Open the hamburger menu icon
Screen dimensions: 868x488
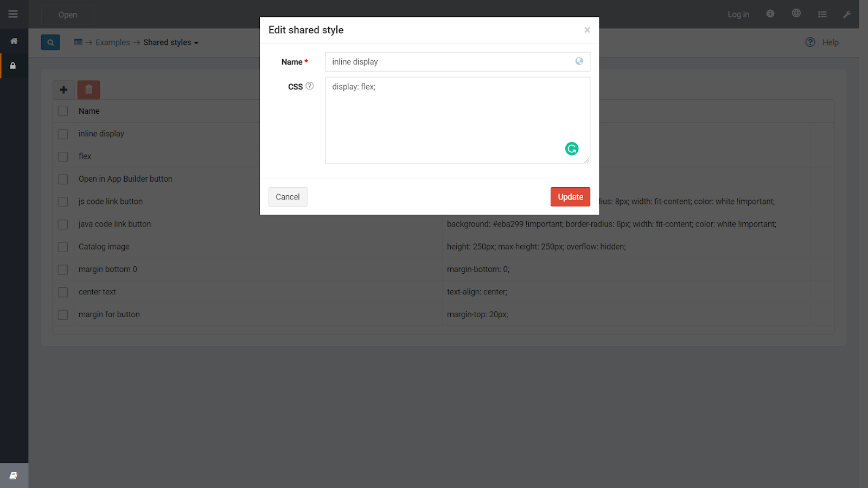[13, 14]
